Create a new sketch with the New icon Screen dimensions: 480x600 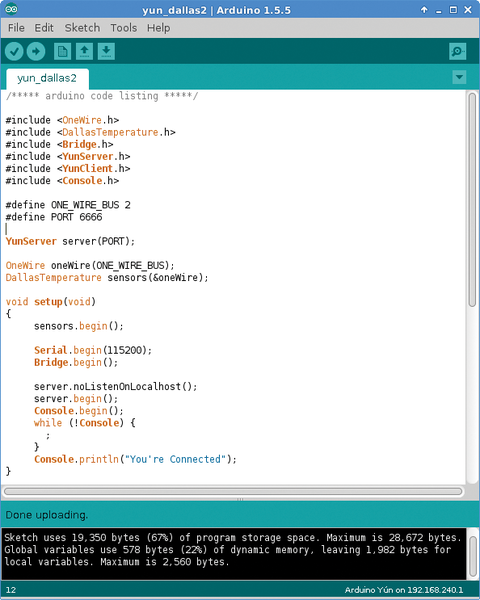(63, 51)
